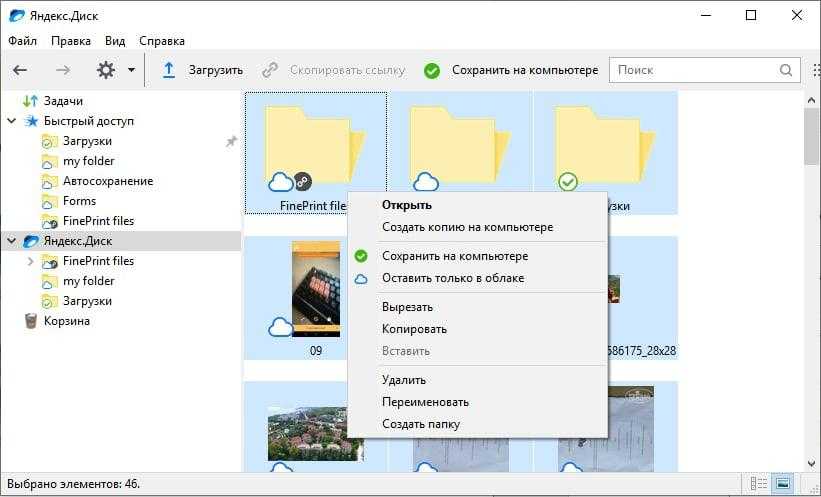Choose Копировать in context menu
The width and height of the screenshot is (821, 497).
coord(477,329)
